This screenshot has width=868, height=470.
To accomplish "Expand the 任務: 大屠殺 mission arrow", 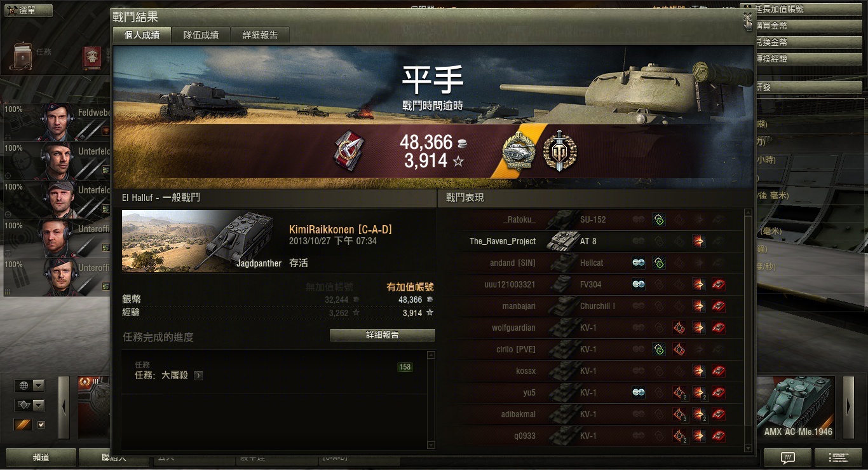I will click(198, 375).
